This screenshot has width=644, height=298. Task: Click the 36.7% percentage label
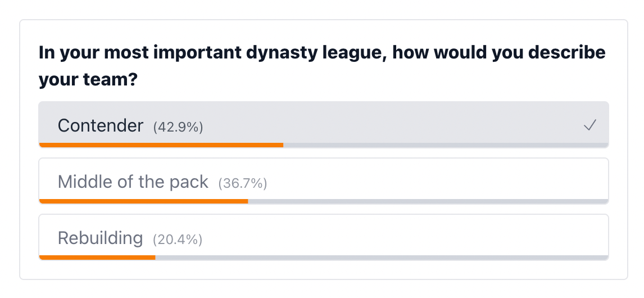pyautogui.click(x=243, y=183)
